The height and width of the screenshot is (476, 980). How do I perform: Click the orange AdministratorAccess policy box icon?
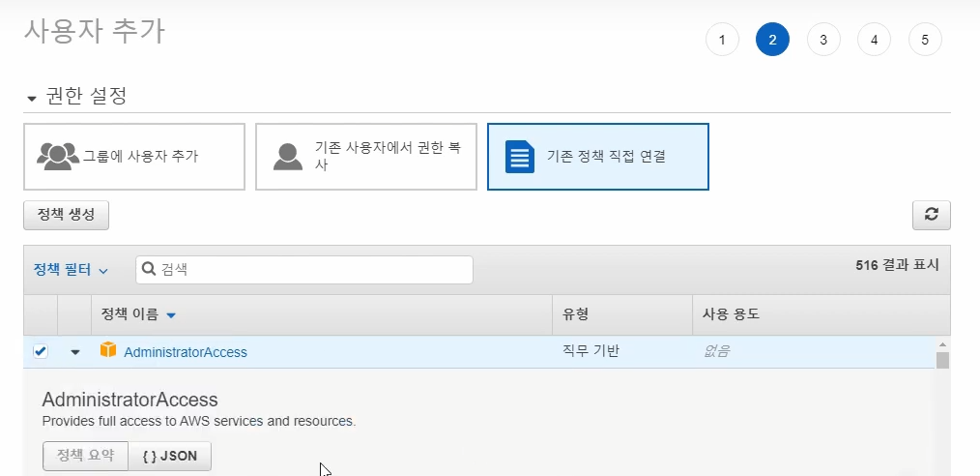coord(108,350)
